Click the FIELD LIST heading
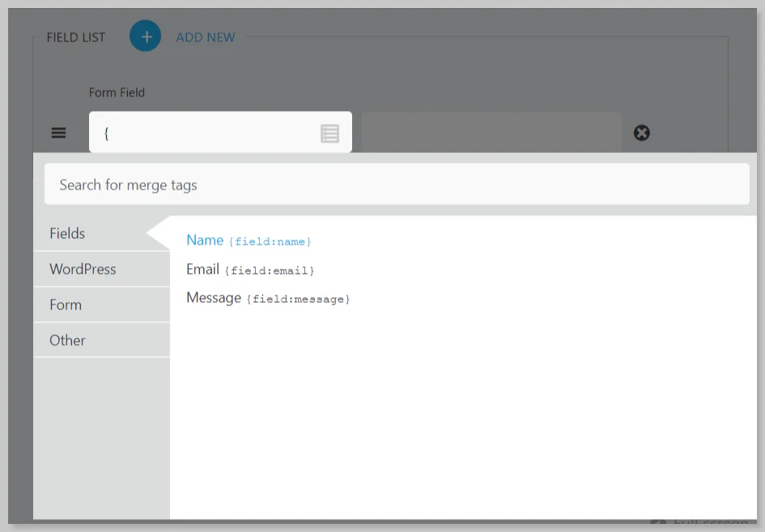The image size is (765, 532). point(76,37)
